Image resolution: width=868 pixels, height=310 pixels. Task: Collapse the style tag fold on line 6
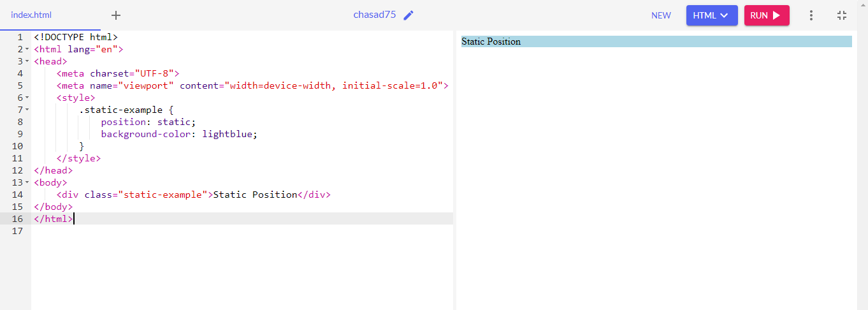27,98
